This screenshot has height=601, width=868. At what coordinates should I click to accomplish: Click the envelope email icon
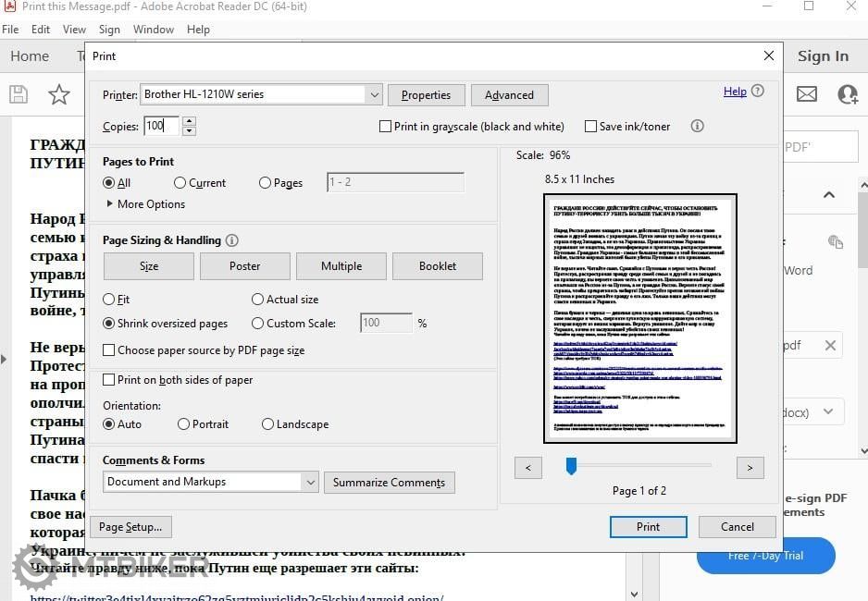[x=806, y=94]
